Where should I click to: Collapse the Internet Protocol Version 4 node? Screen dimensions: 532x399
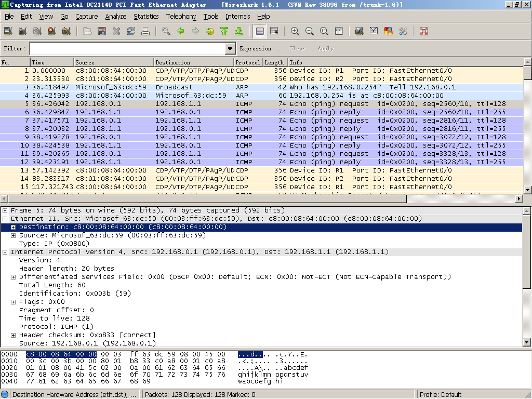pos(5,252)
